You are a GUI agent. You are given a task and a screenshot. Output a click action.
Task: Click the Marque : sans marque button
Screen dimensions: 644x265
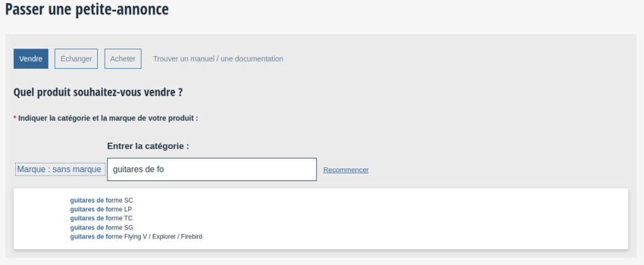[59, 170]
